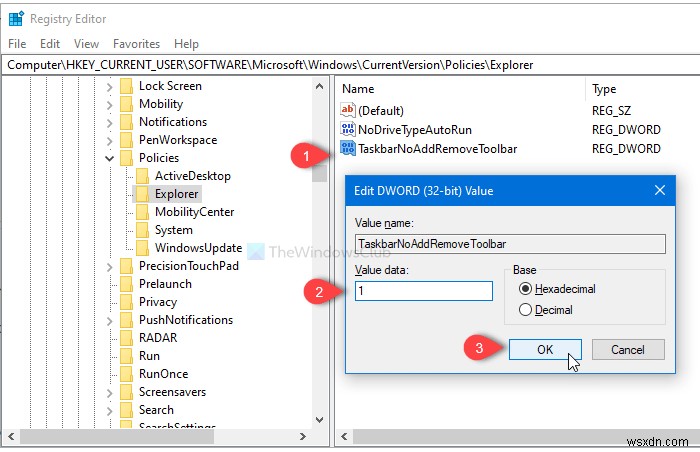Screen dimensions: 700x452
Task: Click the Value data input field
Action: [x=424, y=291]
